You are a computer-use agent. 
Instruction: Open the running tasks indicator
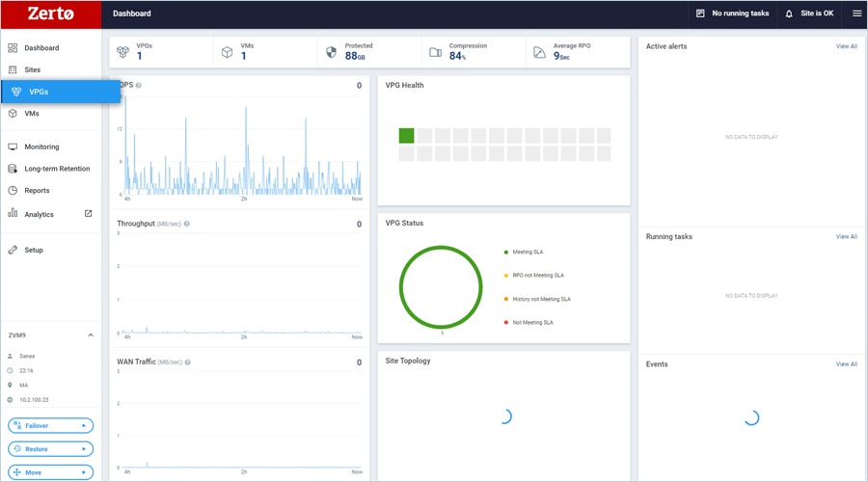732,13
